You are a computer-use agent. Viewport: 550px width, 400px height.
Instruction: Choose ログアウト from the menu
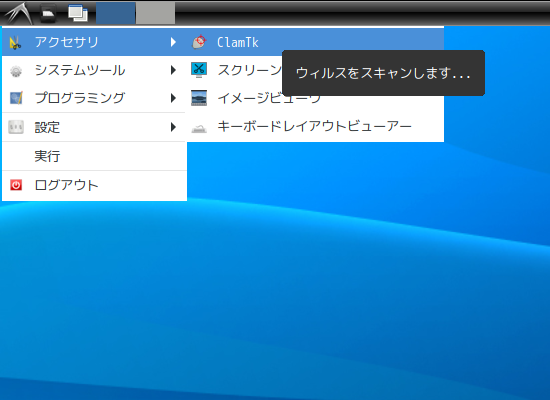coord(94,186)
